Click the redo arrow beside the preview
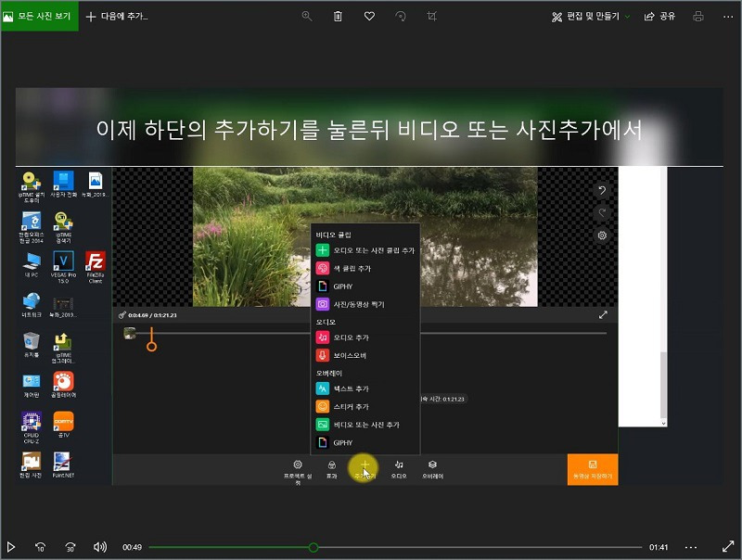742x560 pixels. tap(602, 213)
